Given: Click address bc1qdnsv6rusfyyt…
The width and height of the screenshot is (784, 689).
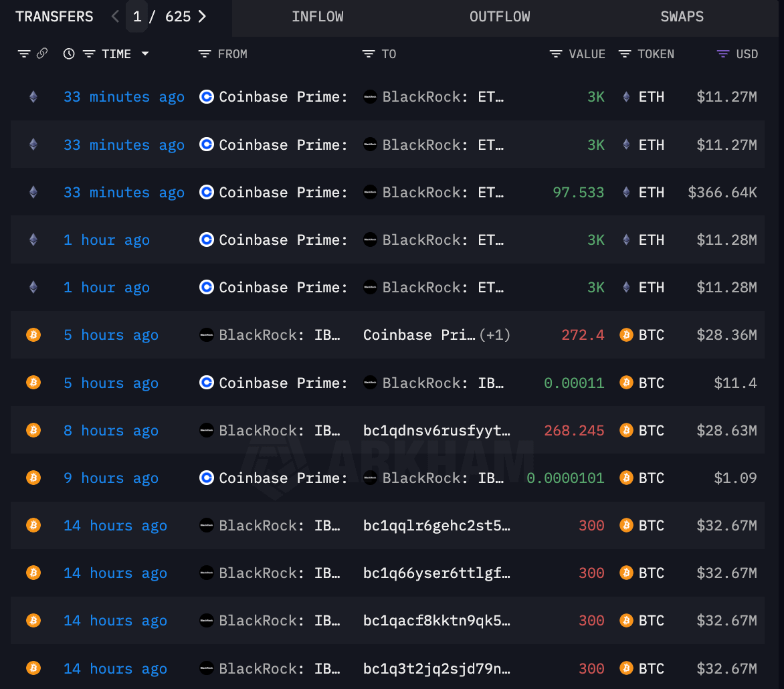Looking at the screenshot, I should (437, 431).
